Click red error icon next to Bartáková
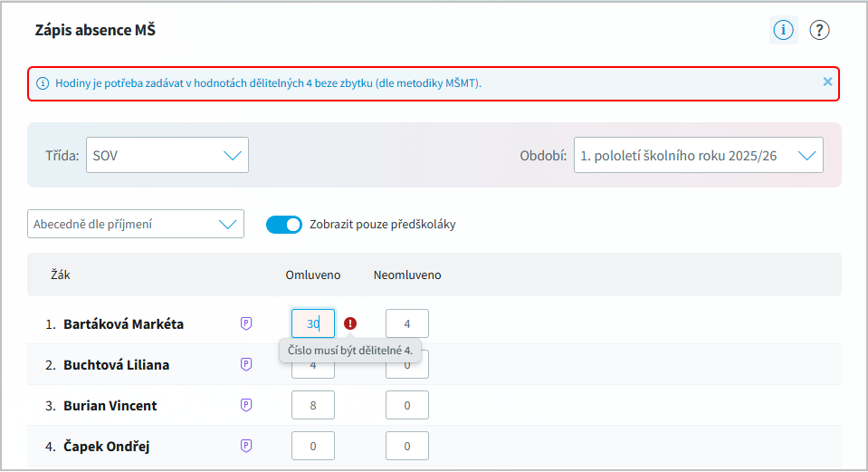Image resolution: width=868 pixels, height=472 pixels. (350, 323)
